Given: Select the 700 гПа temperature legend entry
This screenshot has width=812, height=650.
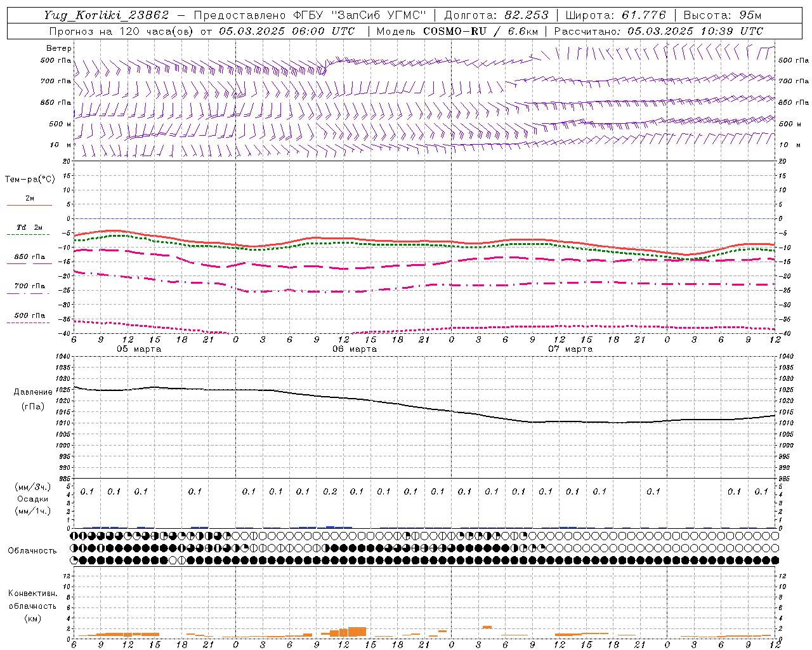Looking at the screenshot, I should click(30, 286).
